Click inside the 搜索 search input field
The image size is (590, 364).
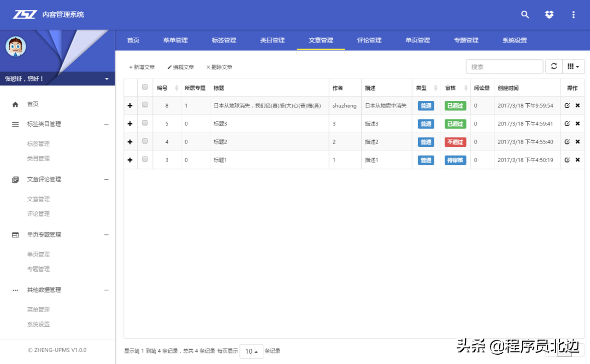click(x=503, y=66)
